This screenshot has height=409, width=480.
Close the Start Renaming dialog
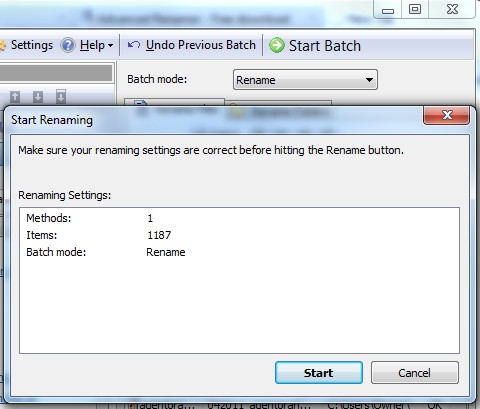pos(447,115)
